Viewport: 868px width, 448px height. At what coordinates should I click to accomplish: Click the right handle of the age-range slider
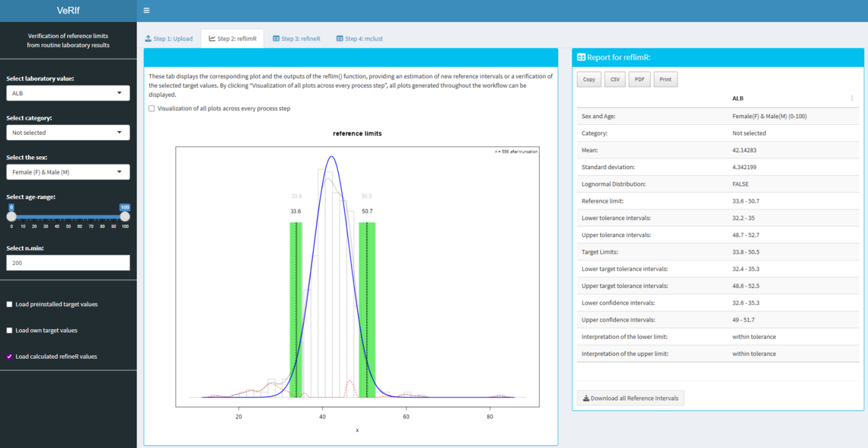[125, 216]
